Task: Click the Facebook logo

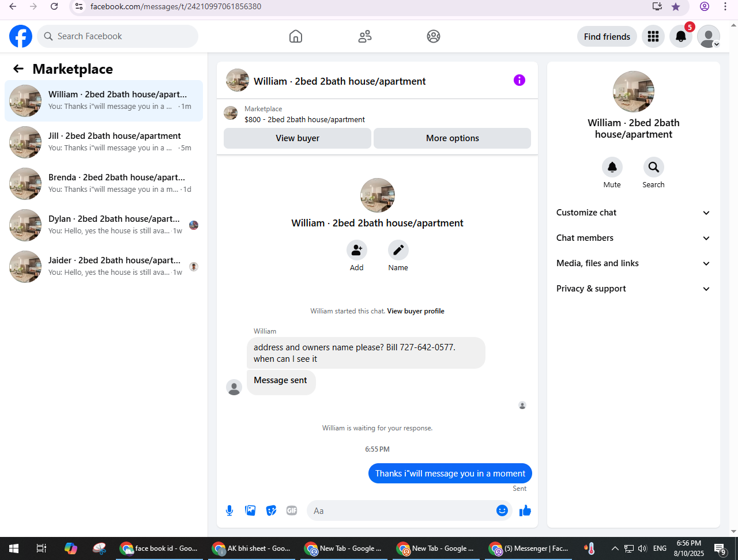Action: coord(21,36)
